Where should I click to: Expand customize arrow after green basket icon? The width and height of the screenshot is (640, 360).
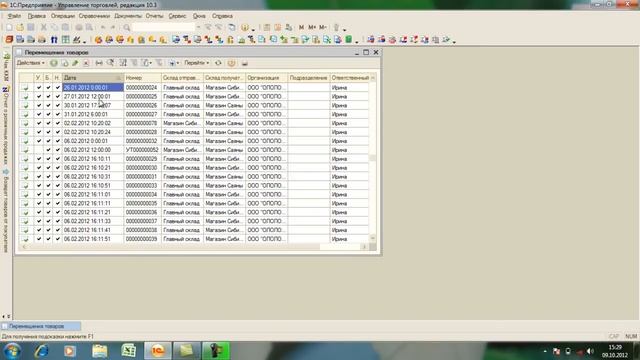(x=357, y=41)
